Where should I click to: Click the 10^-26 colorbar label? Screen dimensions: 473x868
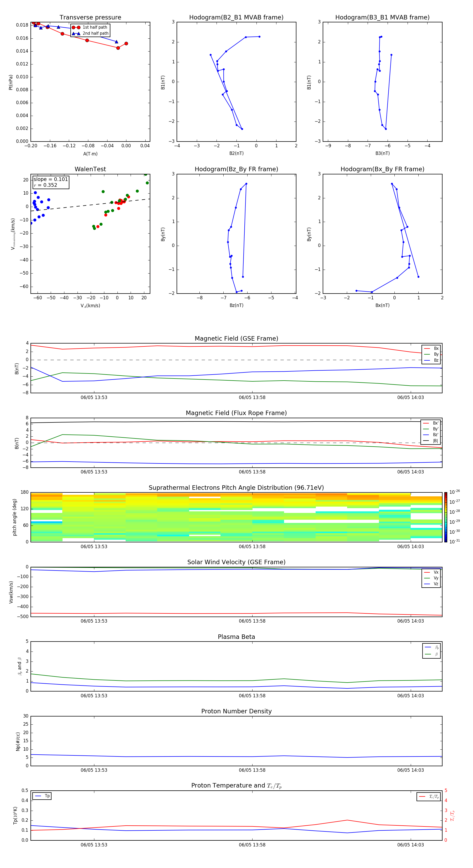pyautogui.click(x=455, y=492)
